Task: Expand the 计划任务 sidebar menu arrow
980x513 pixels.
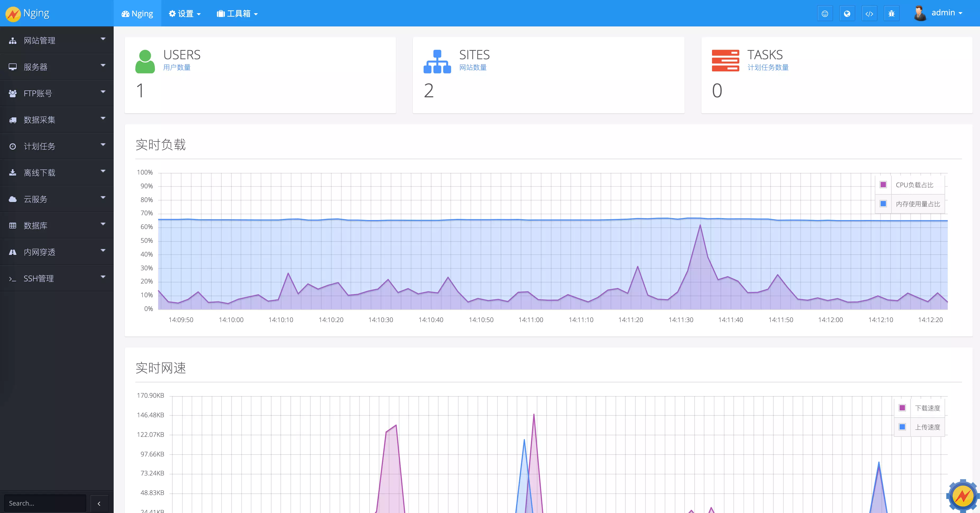Action: [x=103, y=145]
